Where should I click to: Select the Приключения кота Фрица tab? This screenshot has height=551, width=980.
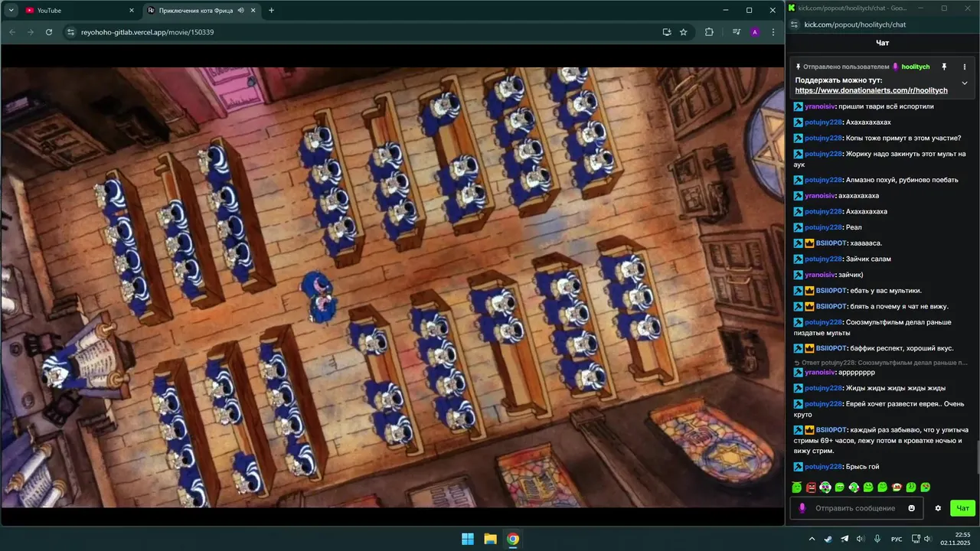pos(202,11)
